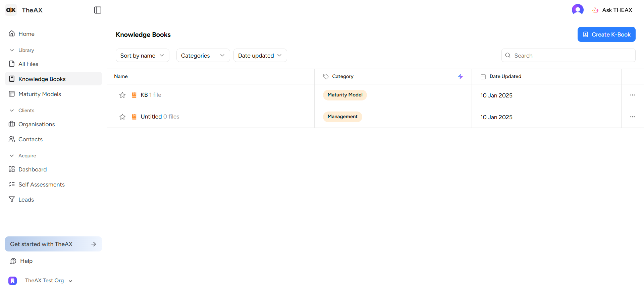
Task: Click the Untitled row date 10 Jan 2025
Action: click(496, 117)
